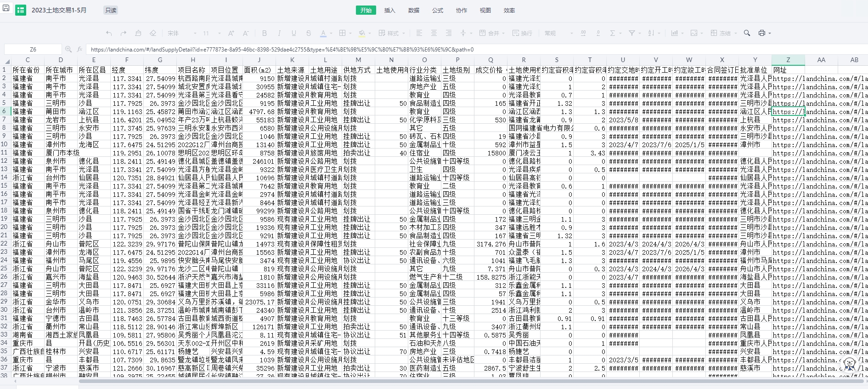
Task: Select the format painter icon
Action: point(138,33)
